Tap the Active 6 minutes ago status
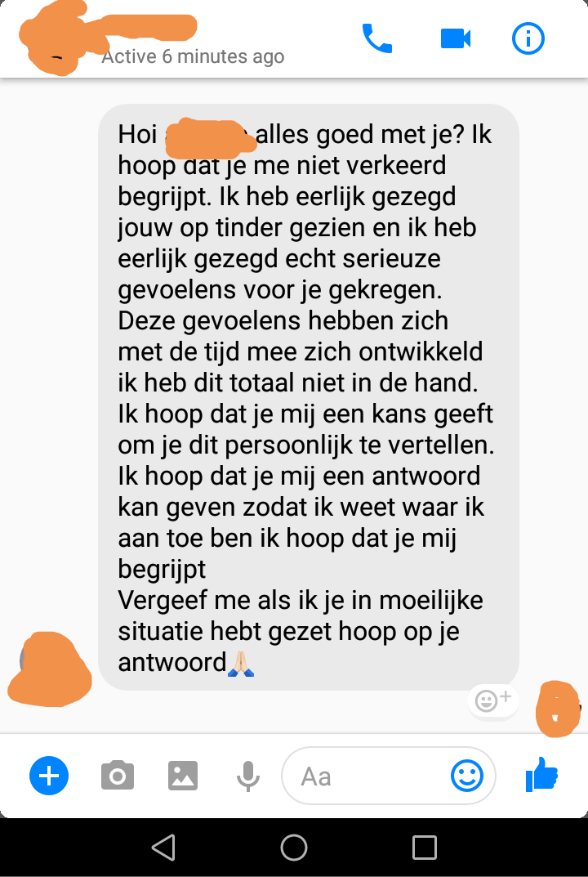The width and height of the screenshot is (588, 877). (x=193, y=56)
